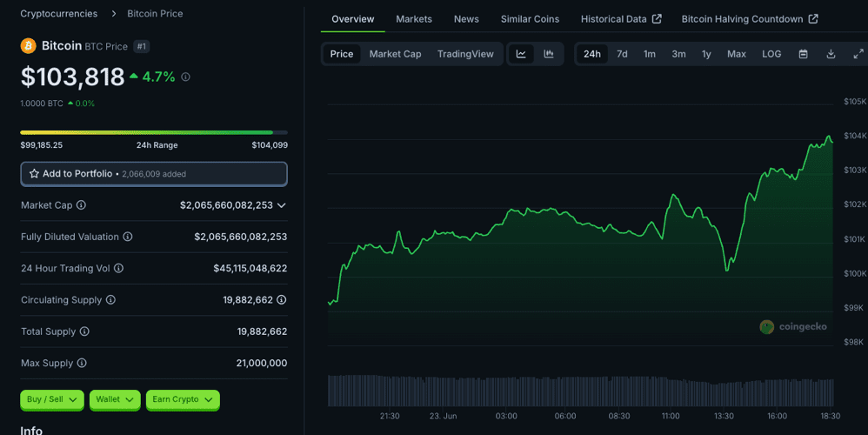The width and height of the screenshot is (868, 435).
Task: Open the Earn Crypto dropdown
Action: [183, 399]
